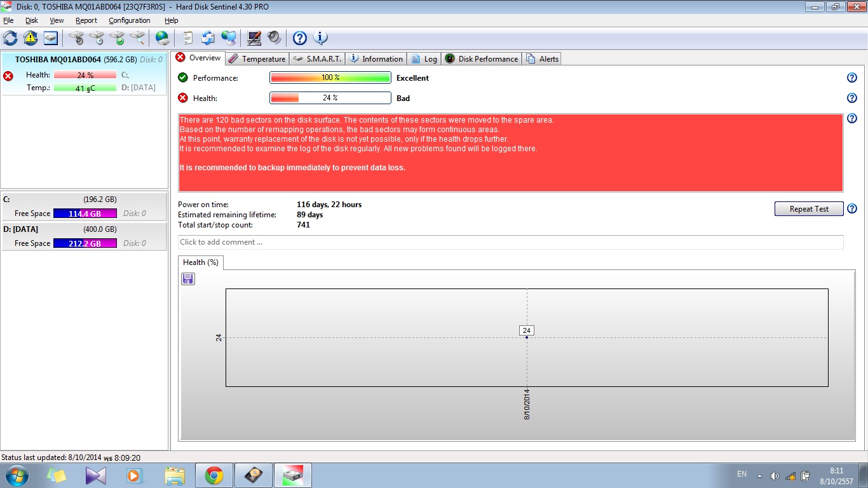
Task: Open Google Chrome from the taskbar
Action: [214, 475]
